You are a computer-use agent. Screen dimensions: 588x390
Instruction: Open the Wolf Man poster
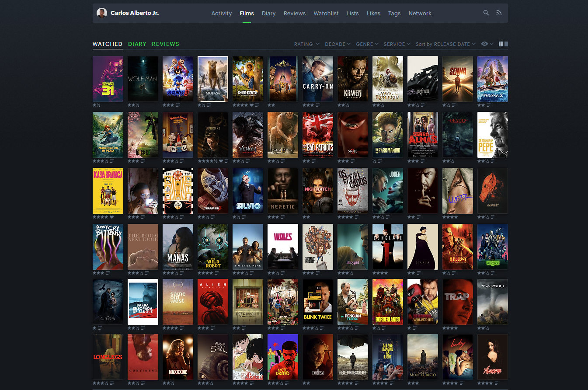coord(143,79)
